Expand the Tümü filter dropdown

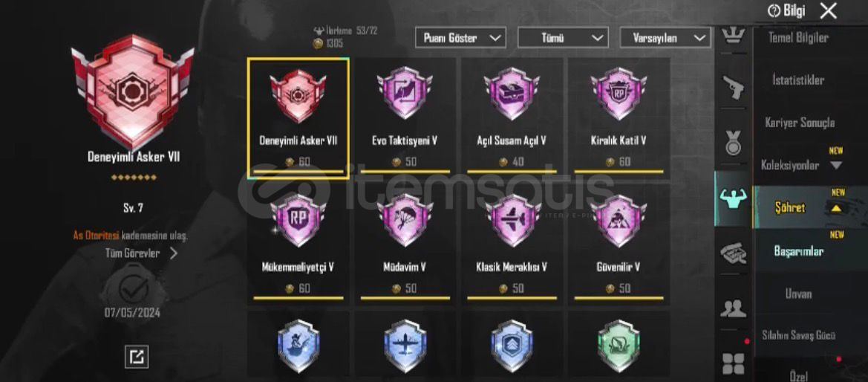[x=563, y=38]
